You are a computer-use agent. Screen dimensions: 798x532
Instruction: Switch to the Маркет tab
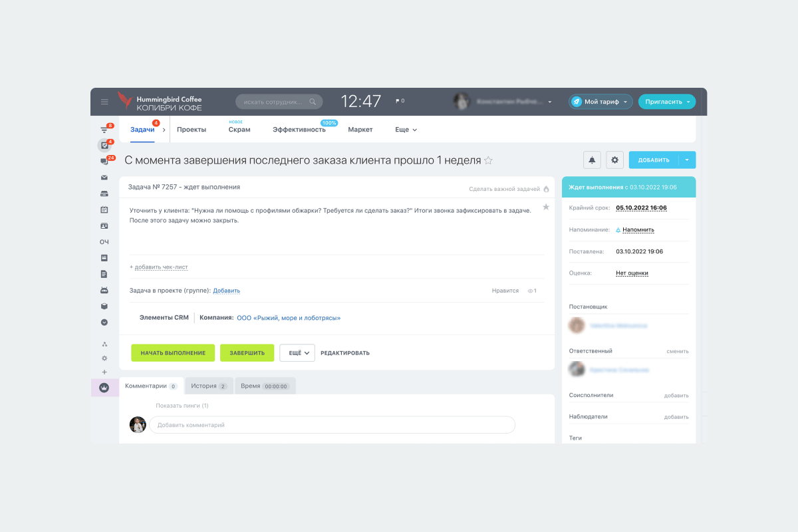[360, 130]
